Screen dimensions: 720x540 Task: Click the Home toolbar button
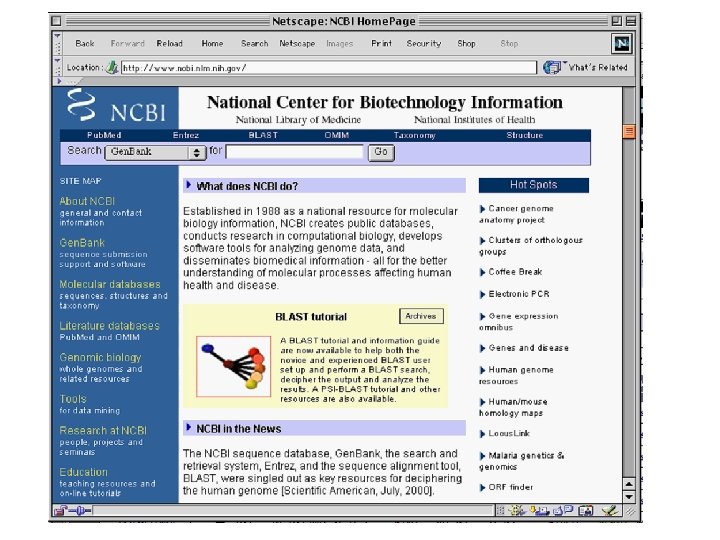pos(212,44)
